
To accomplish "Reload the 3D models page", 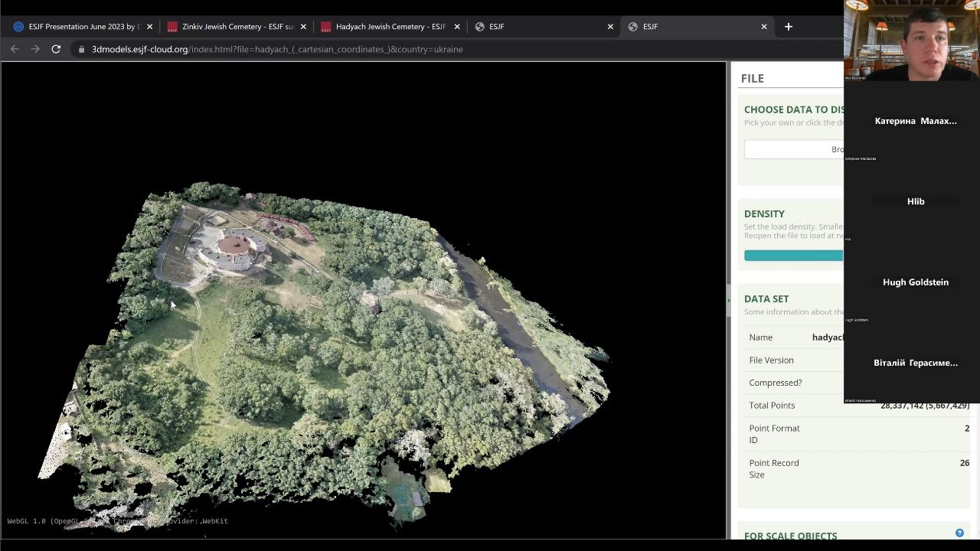I will [x=56, y=49].
